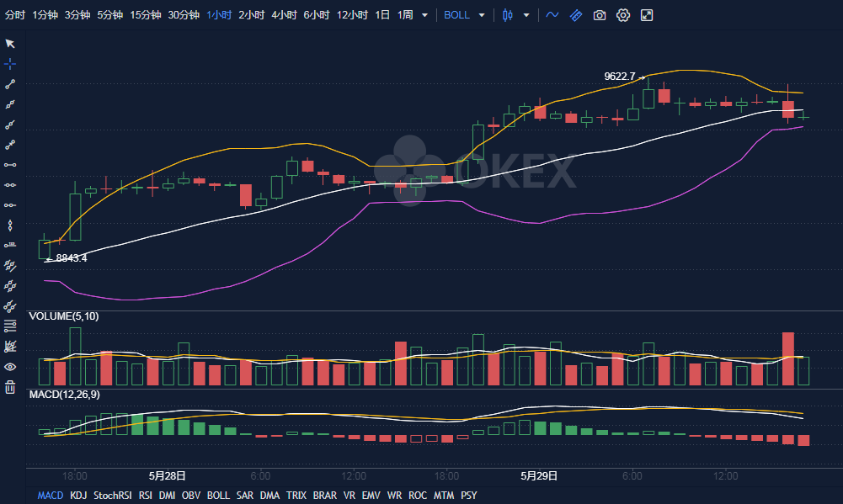Enable the TRIX indicator
The height and width of the screenshot is (504, 843).
tap(296, 496)
